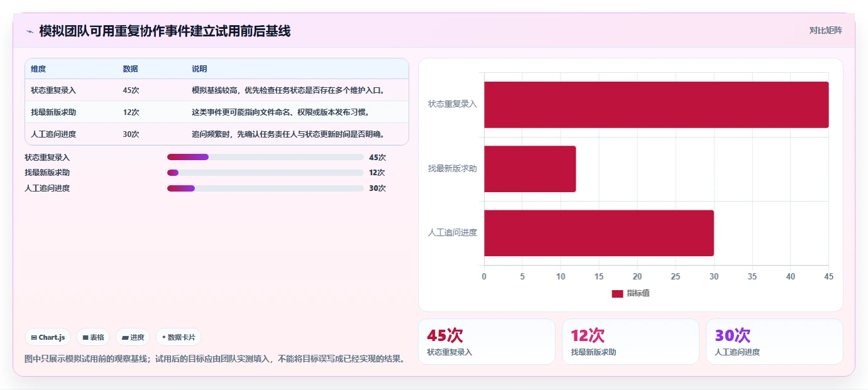Click the 找最新版求助 chart axis label
The image size is (868, 390).
click(x=453, y=168)
